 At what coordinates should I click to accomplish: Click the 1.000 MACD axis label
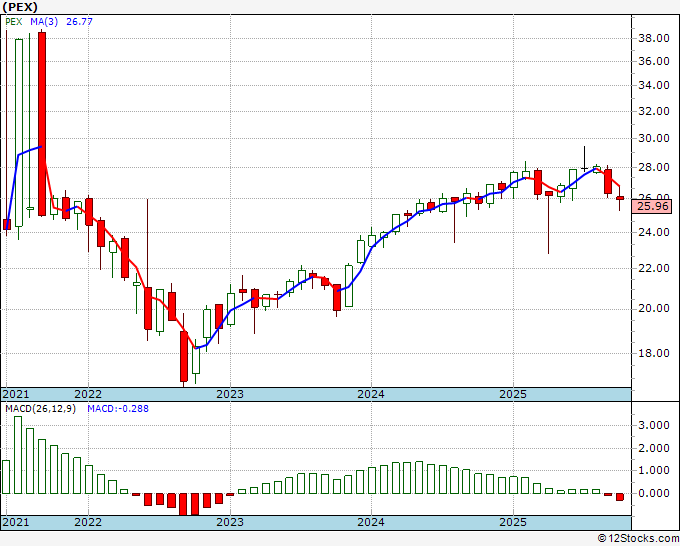pos(654,470)
